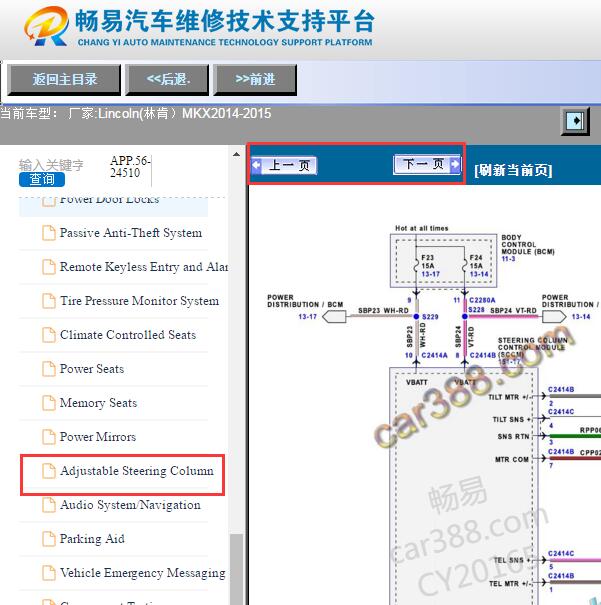Toggle the panel collapse arrow icon

tap(575, 121)
